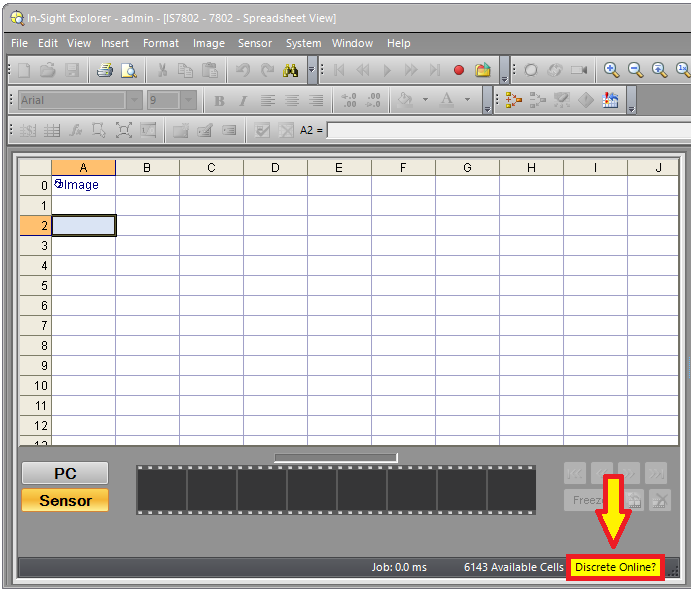Click the Live Video camera icon

(x=579, y=70)
